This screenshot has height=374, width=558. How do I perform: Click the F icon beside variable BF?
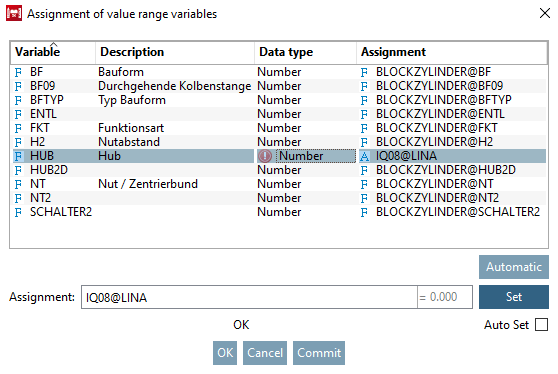click(18, 73)
